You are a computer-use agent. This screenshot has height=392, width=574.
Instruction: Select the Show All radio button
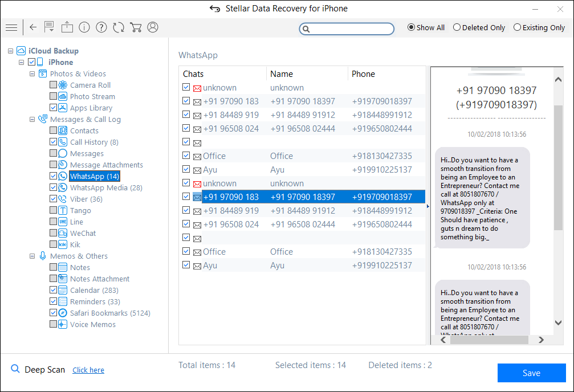tap(411, 27)
